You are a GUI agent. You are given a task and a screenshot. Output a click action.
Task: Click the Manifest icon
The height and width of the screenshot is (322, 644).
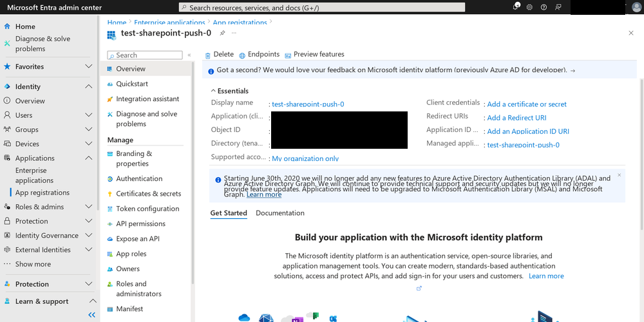pyautogui.click(x=109, y=309)
